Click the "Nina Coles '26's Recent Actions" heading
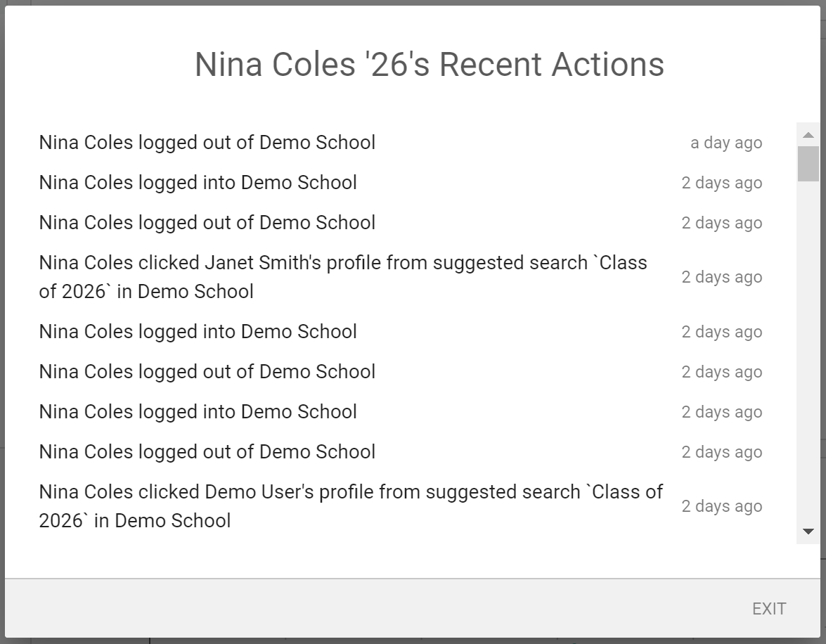The width and height of the screenshot is (826, 644). click(x=429, y=65)
